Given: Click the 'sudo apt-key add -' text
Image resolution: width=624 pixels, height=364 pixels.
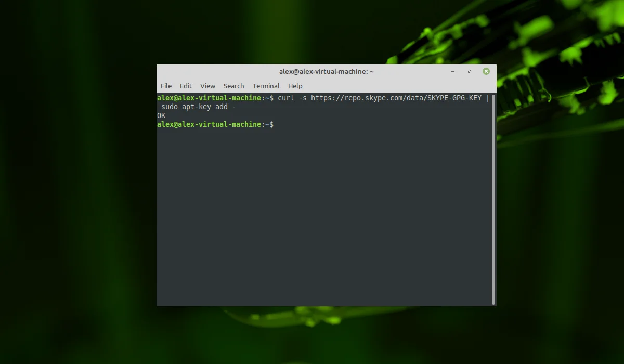Looking at the screenshot, I should [x=199, y=107].
